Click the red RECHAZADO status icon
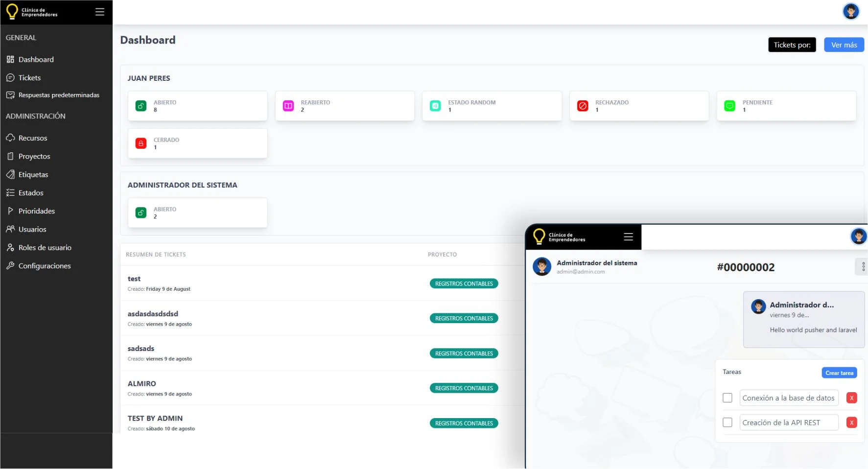The image size is (868, 469). click(x=583, y=106)
